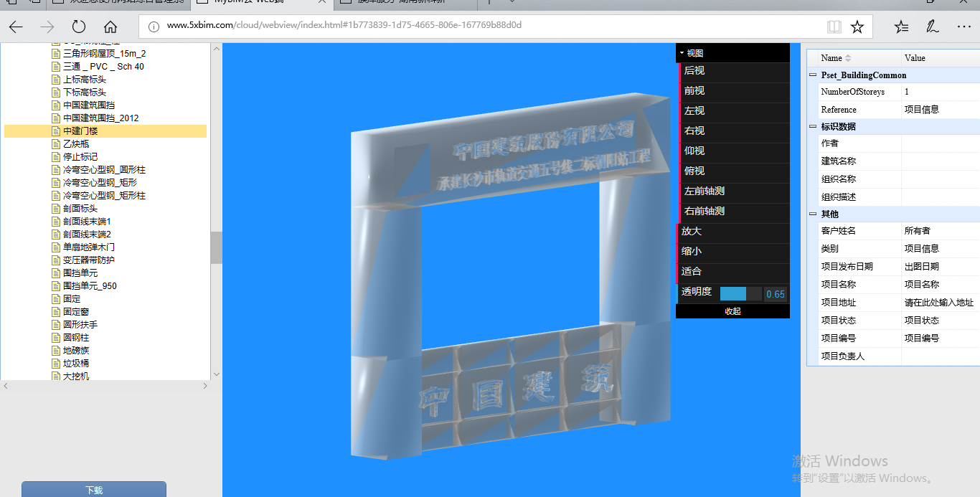The width and height of the screenshot is (980, 497).
Task: Collapse the 视图 panel header triangle
Action: [x=682, y=53]
